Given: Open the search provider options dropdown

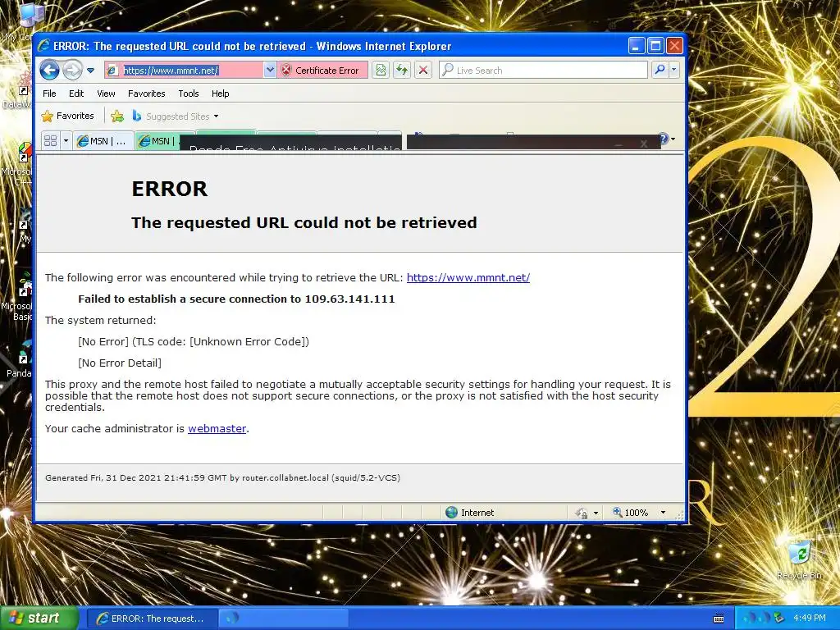Looking at the screenshot, I should (x=674, y=71).
